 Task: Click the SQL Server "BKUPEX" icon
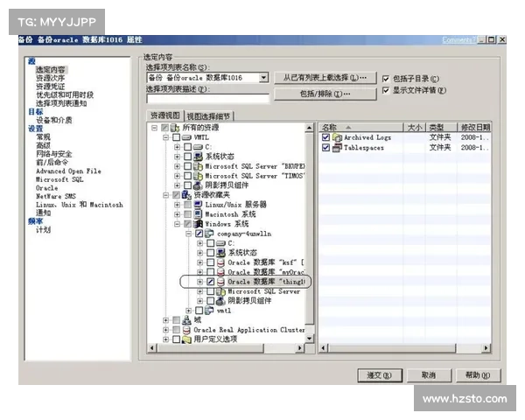[198, 166]
